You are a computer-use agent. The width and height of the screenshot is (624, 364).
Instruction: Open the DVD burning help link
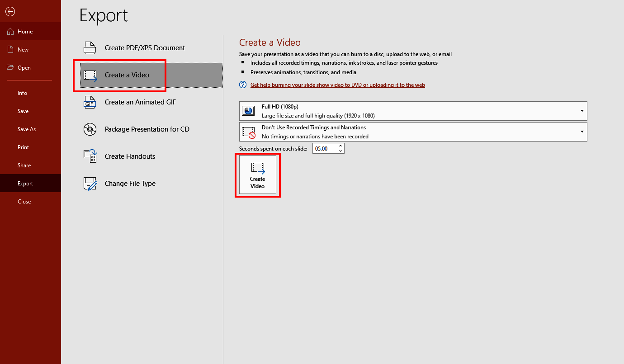337,85
